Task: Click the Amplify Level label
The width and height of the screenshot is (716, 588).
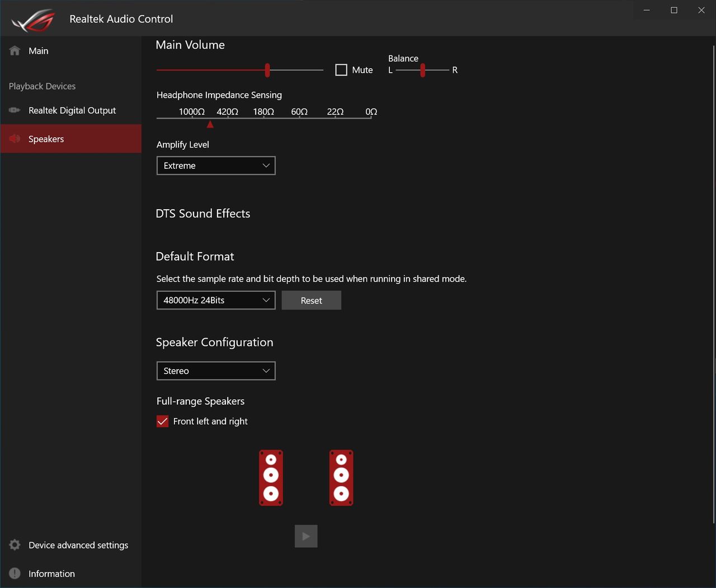Action: pos(183,145)
